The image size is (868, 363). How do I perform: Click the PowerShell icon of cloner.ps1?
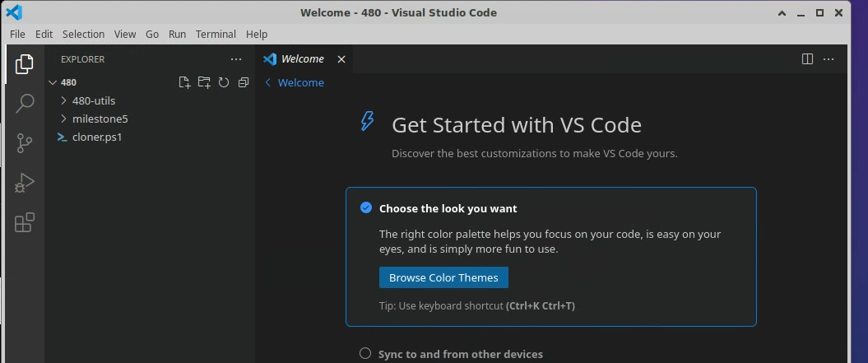click(62, 137)
